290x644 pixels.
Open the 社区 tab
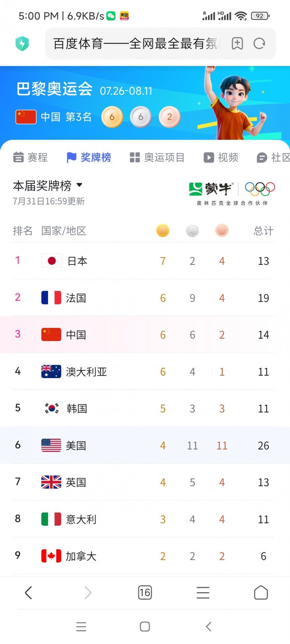click(273, 158)
